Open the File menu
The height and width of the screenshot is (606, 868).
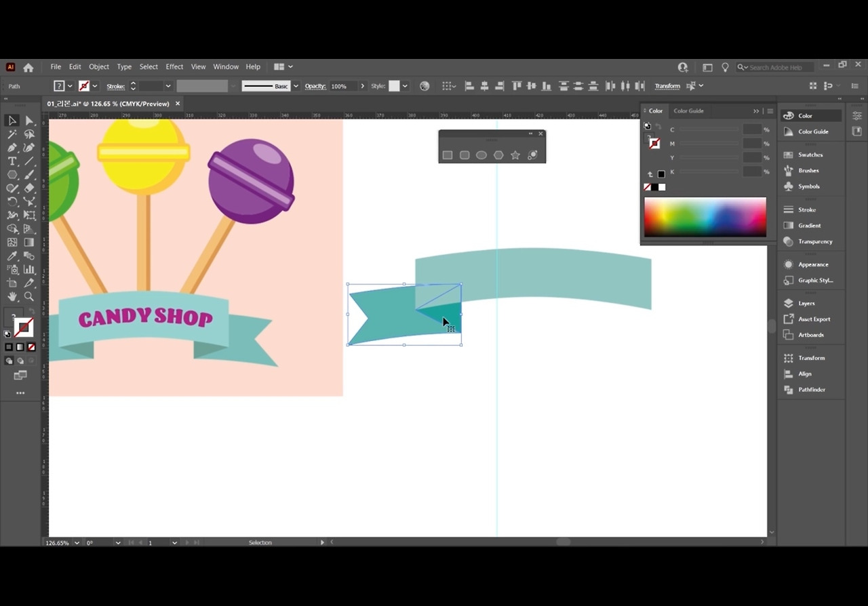56,67
